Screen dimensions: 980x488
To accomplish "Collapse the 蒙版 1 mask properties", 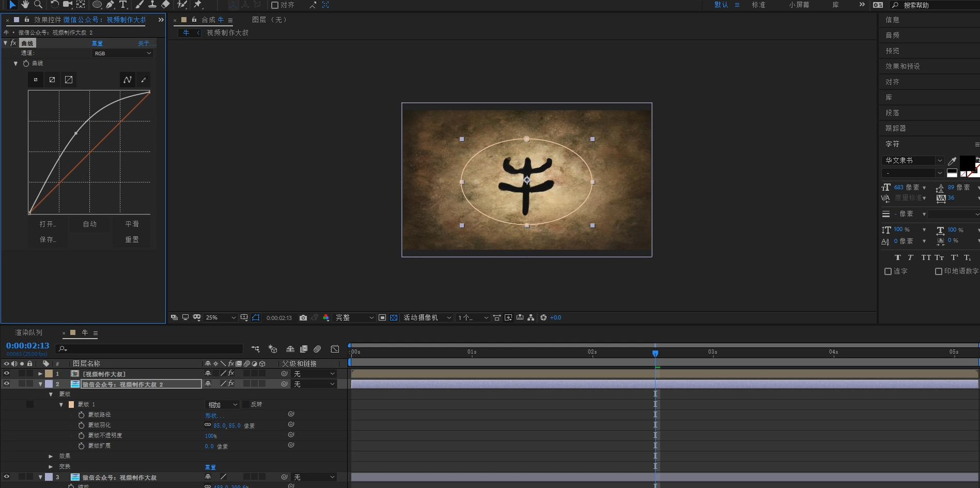I will 61,404.
